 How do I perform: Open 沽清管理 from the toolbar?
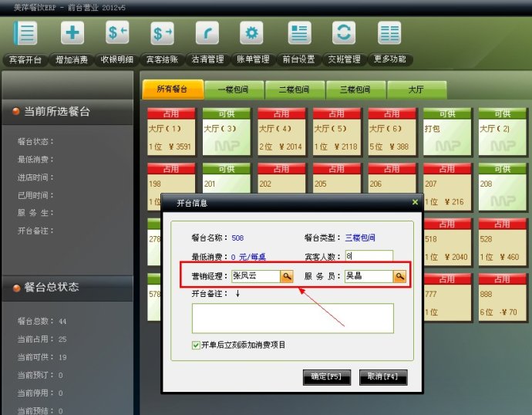[x=207, y=34]
